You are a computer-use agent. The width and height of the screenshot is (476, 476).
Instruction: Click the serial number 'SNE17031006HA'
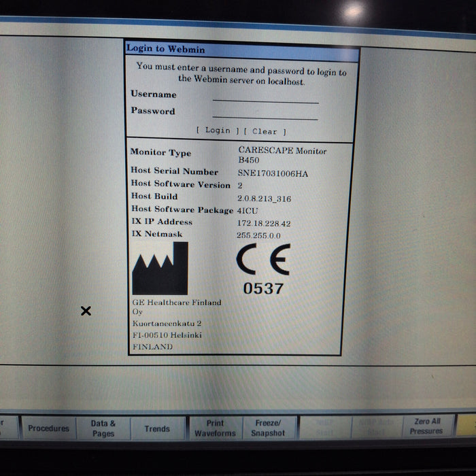273,173
